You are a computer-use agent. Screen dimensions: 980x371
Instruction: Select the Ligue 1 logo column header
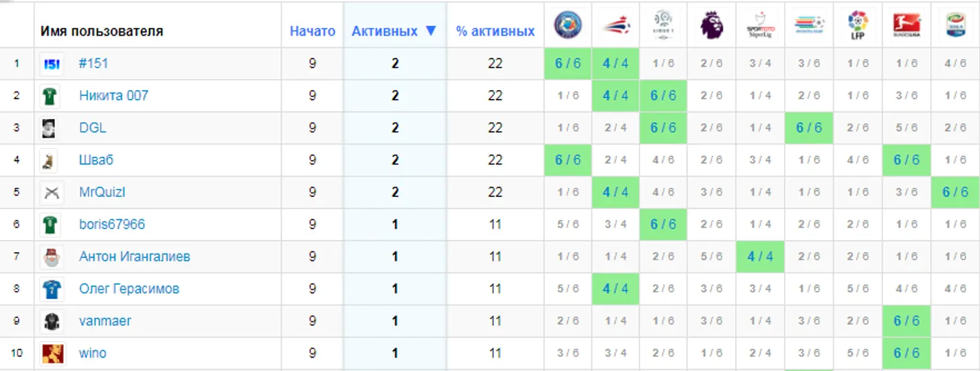coord(663,26)
